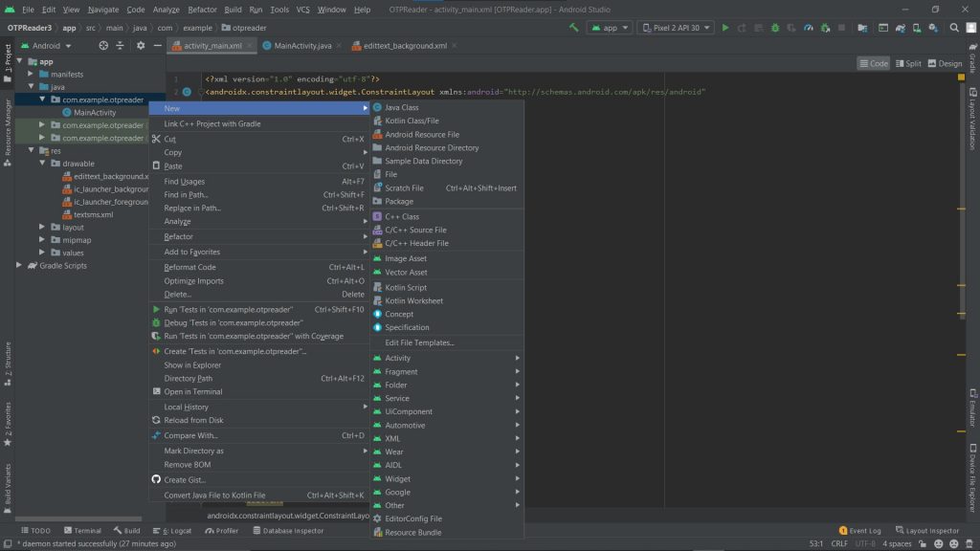Click the yellow warning indicator above the editor scrollbar

click(x=961, y=77)
